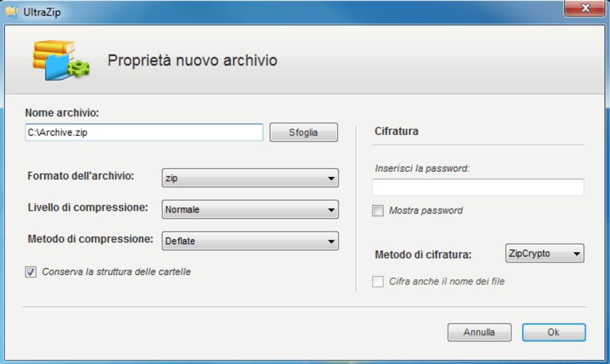Click the archive books logo icon
Image resolution: width=610 pixels, height=364 pixels.
61,60
